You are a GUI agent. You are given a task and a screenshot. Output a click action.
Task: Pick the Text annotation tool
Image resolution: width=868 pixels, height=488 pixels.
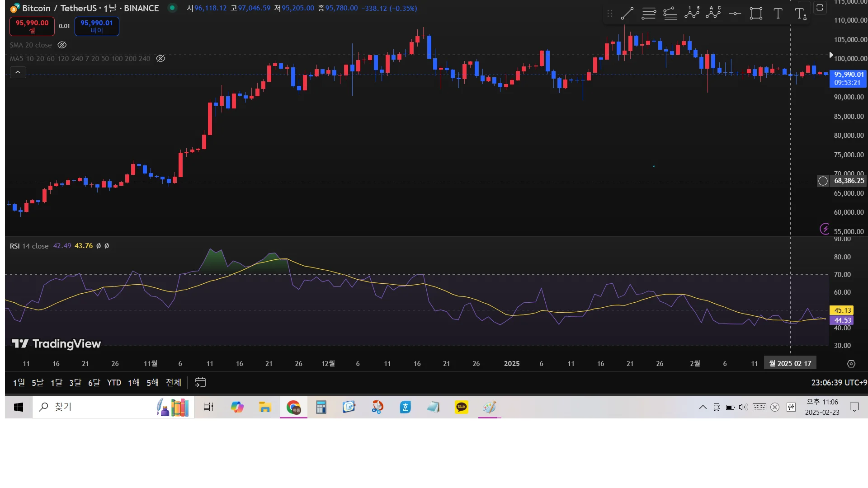click(x=778, y=14)
